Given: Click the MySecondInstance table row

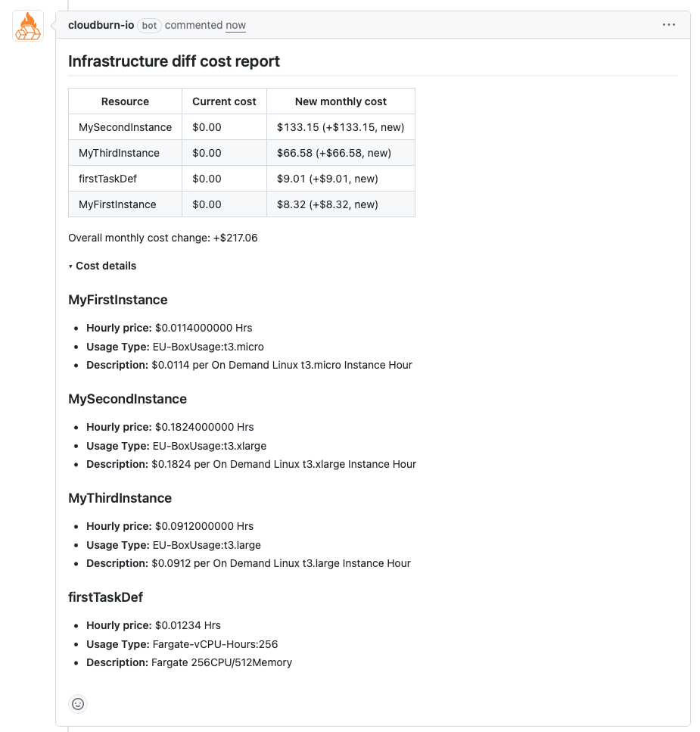Looking at the screenshot, I should 124,126.
